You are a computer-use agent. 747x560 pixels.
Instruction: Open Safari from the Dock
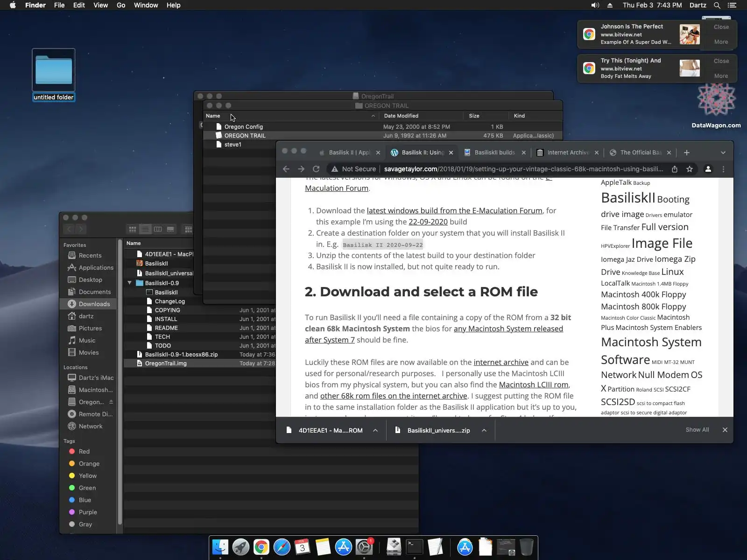coord(282,547)
